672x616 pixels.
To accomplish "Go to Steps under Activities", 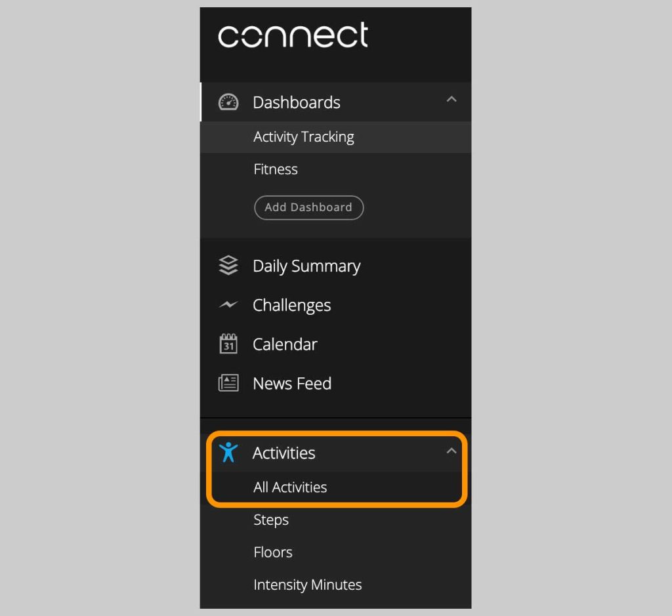I will (271, 520).
